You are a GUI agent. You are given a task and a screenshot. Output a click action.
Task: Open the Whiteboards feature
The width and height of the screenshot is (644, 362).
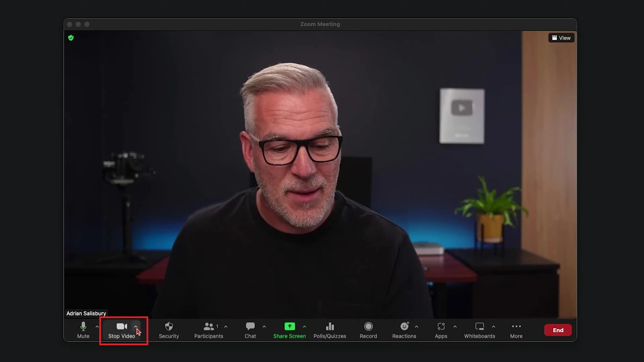[479, 330]
